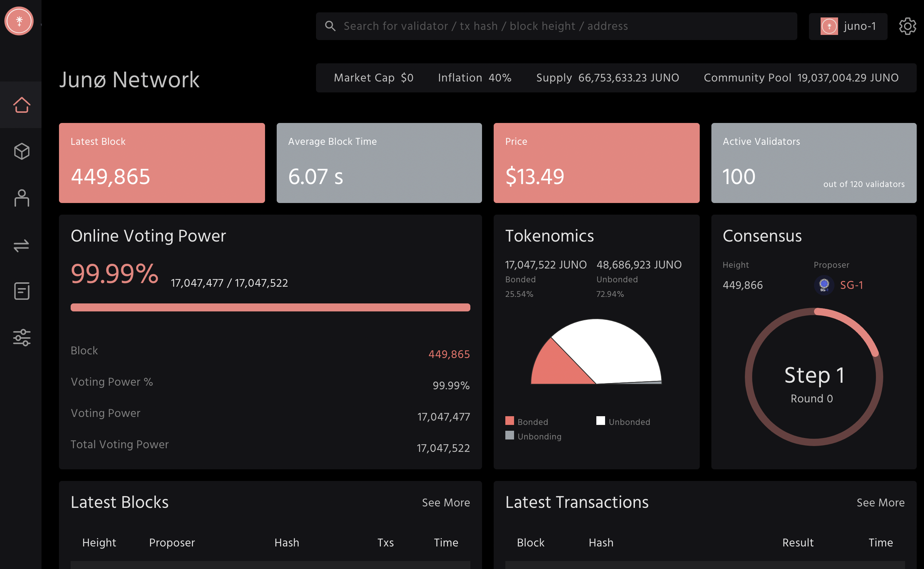Click block 449,865 in voting power

(x=449, y=354)
